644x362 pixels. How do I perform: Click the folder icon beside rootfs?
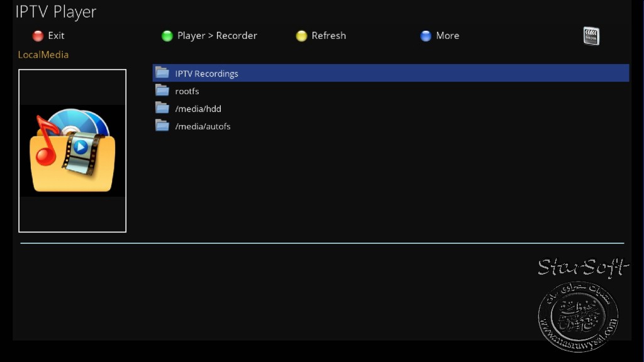coord(162,90)
